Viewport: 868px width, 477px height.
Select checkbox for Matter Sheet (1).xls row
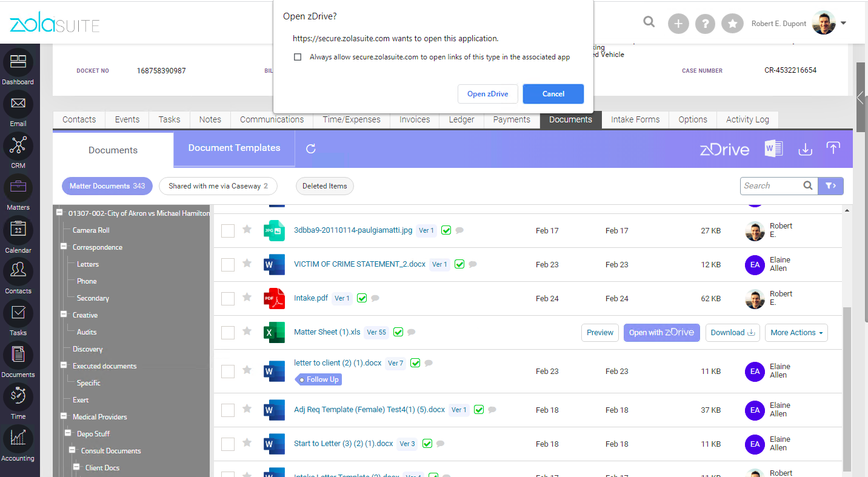pyautogui.click(x=228, y=333)
